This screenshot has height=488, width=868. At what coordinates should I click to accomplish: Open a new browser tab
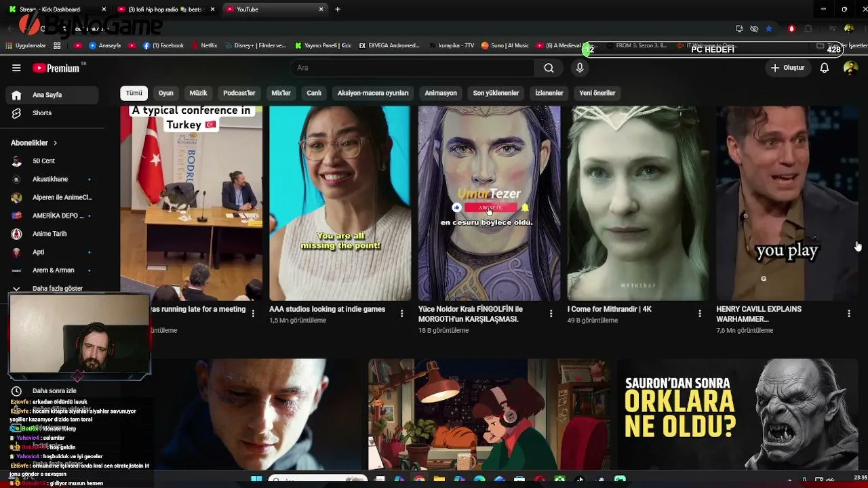338,9
